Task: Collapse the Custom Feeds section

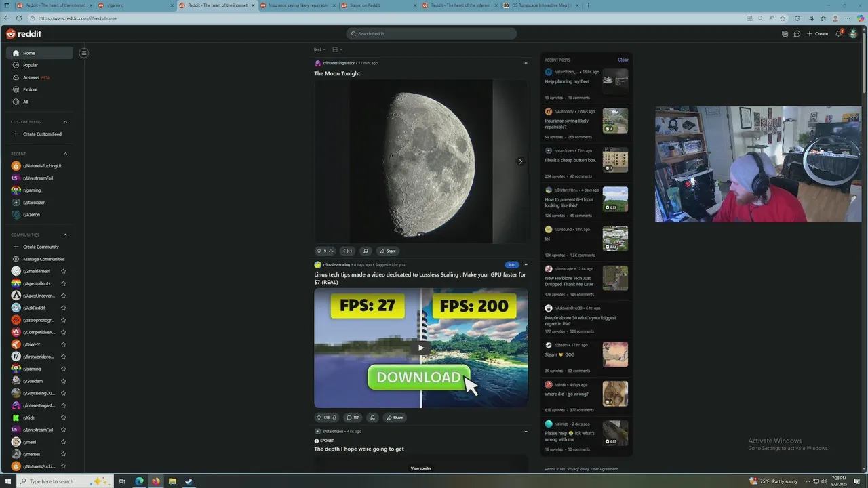Action: point(65,122)
